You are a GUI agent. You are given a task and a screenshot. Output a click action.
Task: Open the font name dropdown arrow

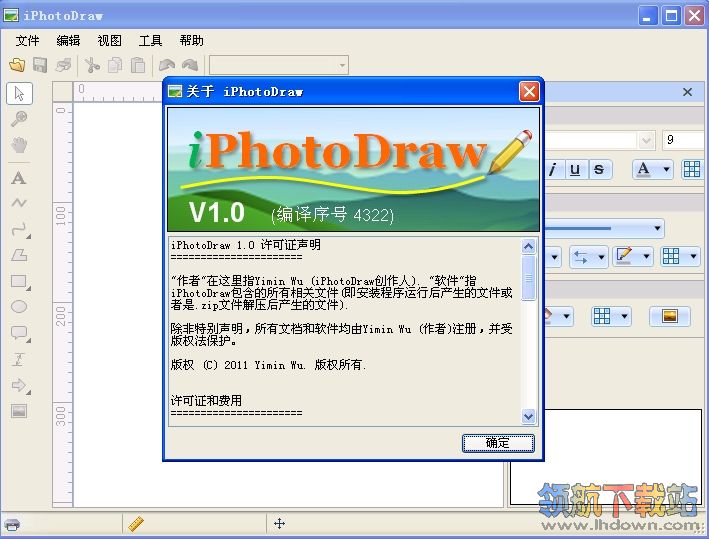(647, 141)
